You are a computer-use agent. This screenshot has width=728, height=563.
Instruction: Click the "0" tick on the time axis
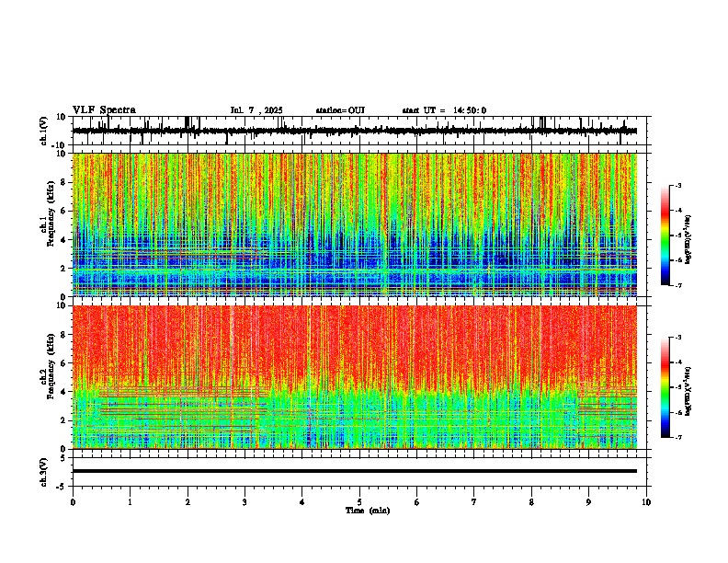click(x=73, y=502)
